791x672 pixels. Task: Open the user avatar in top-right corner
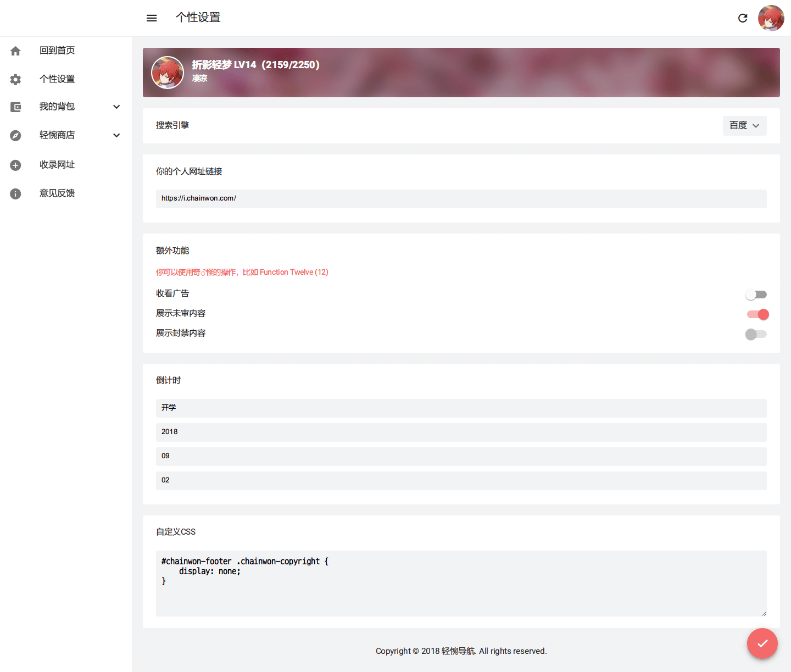click(x=771, y=18)
